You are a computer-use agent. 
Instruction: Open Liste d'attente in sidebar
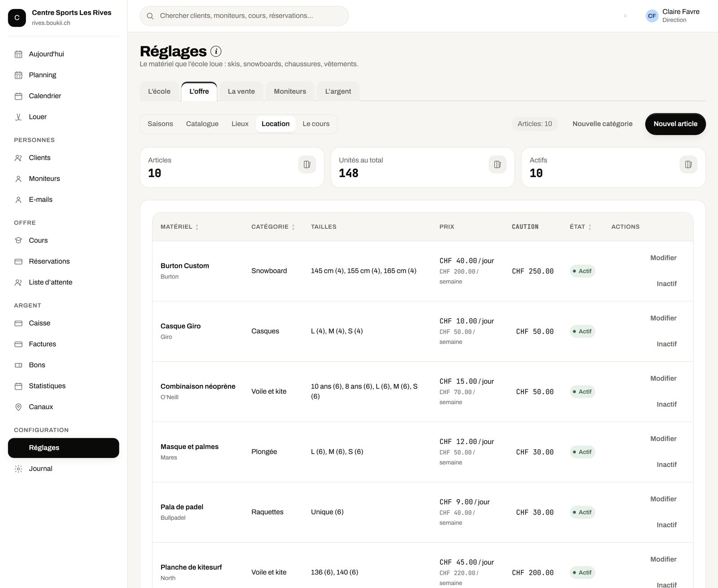[x=63, y=283]
